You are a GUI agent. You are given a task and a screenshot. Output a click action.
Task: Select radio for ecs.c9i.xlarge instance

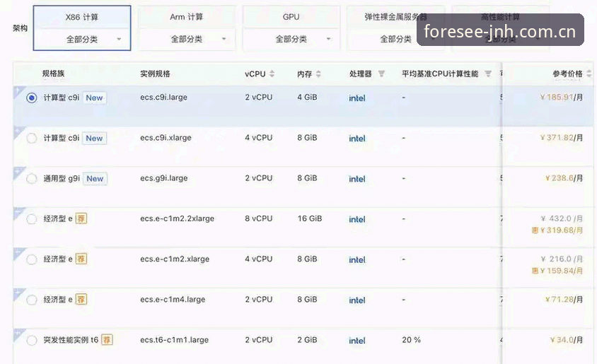coord(32,138)
